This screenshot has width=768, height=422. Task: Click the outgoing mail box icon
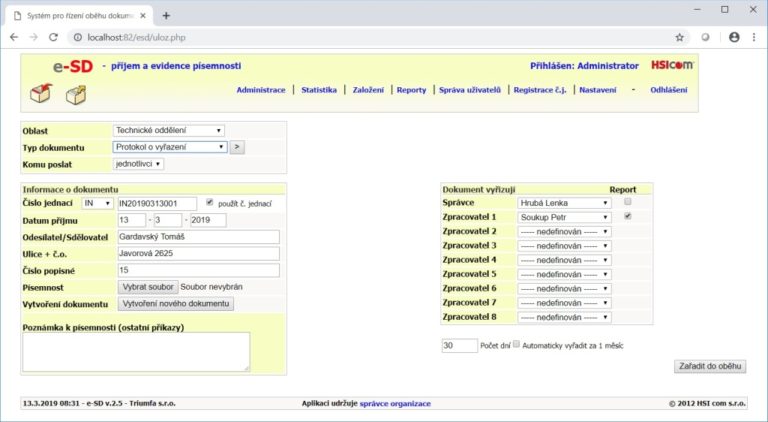[x=76, y=94]
